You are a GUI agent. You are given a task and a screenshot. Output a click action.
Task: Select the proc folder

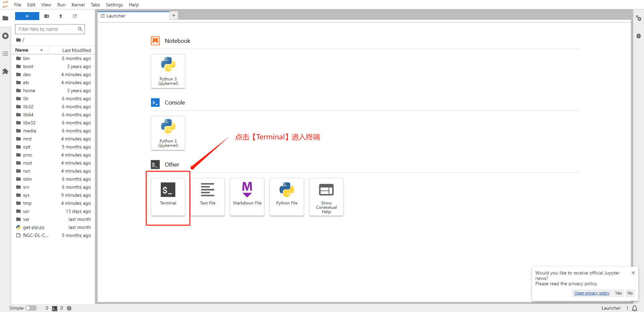(53, 155)
